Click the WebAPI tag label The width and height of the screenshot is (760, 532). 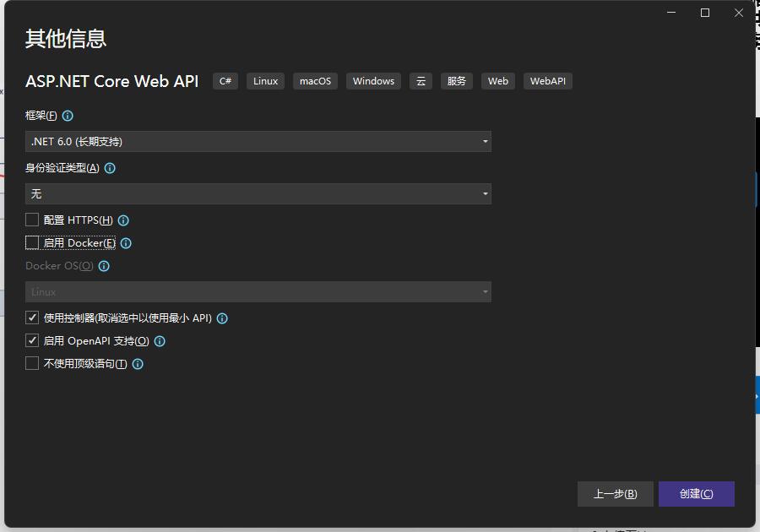tap(547, 81)
